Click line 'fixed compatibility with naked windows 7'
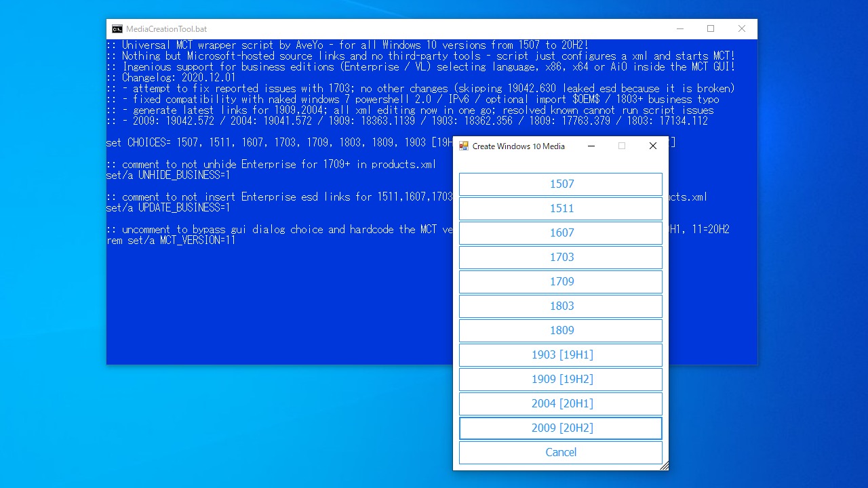This screenshot has width=868, height=488. 412,99
